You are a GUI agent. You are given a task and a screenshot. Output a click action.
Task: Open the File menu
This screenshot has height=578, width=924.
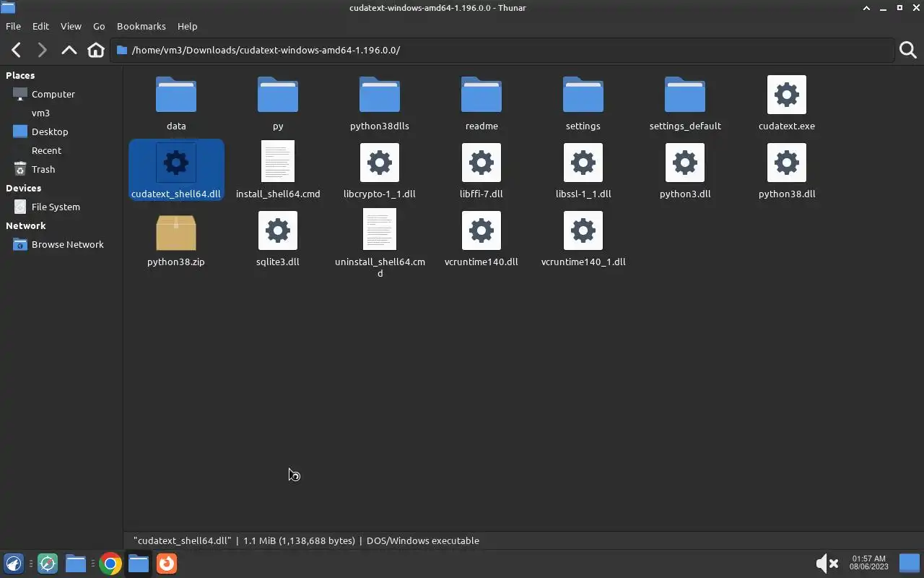[13, 26]
